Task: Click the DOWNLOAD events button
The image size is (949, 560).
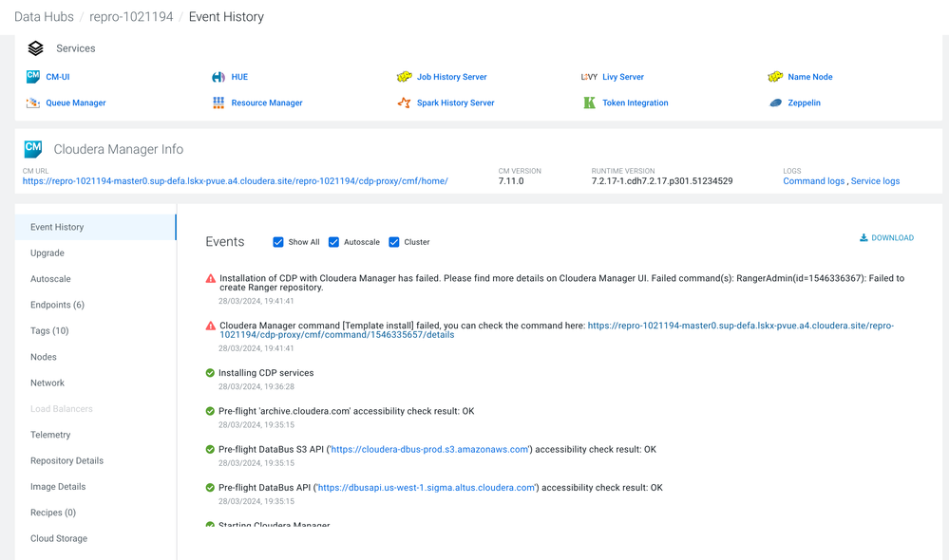Action: (886, 237)
